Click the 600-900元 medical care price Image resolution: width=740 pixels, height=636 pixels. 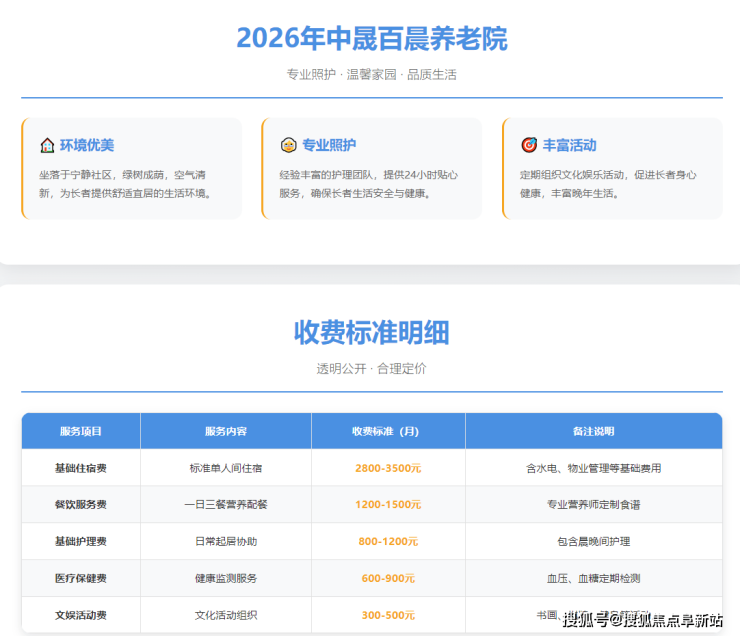388,578
